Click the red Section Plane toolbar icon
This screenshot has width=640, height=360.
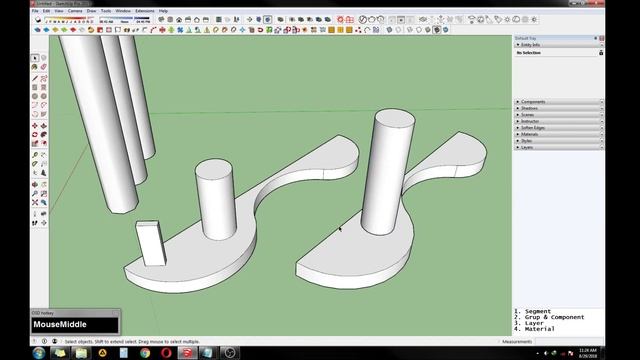340,20
